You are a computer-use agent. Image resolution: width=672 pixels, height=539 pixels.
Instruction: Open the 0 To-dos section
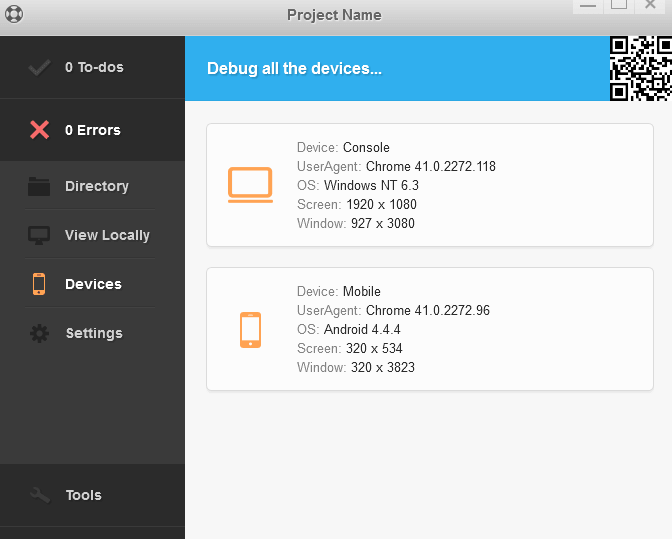click(93, 67)
